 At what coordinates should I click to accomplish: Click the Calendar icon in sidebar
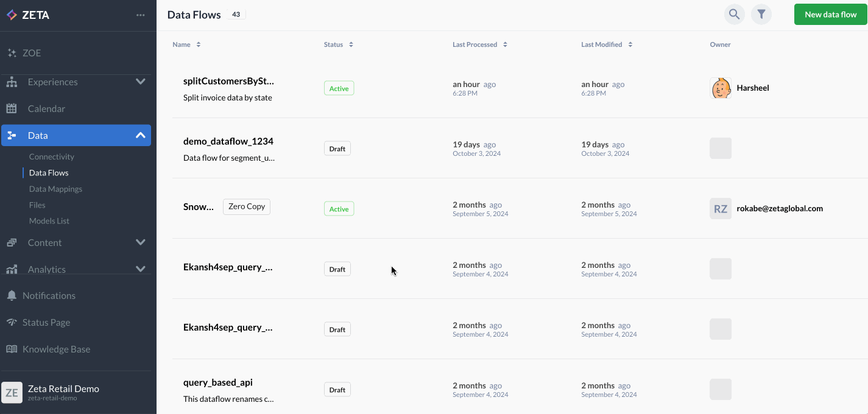tap(12, 108)
